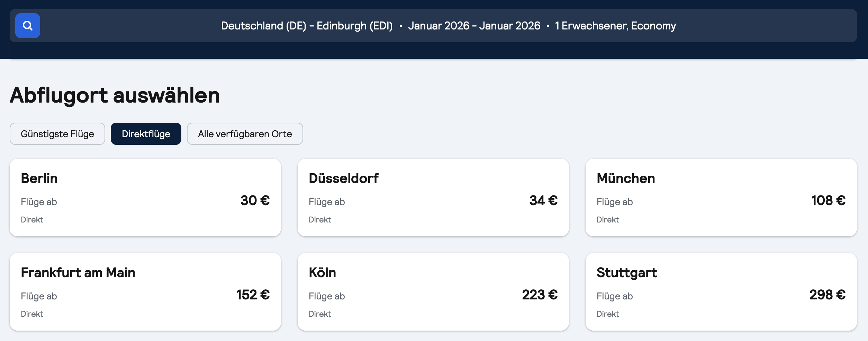Click the 108 € München price
The width and height of the screenshot is (868, 341).
click(828, 200)
